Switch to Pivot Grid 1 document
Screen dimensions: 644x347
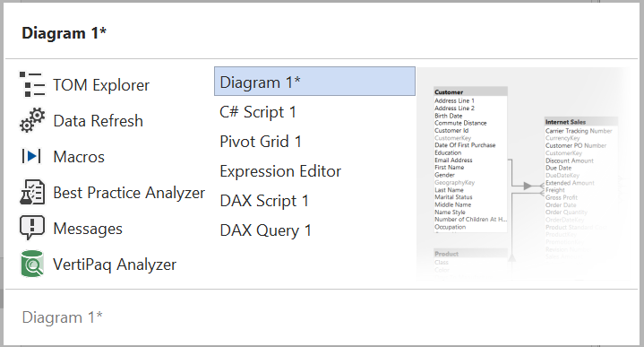pos(261,142)
